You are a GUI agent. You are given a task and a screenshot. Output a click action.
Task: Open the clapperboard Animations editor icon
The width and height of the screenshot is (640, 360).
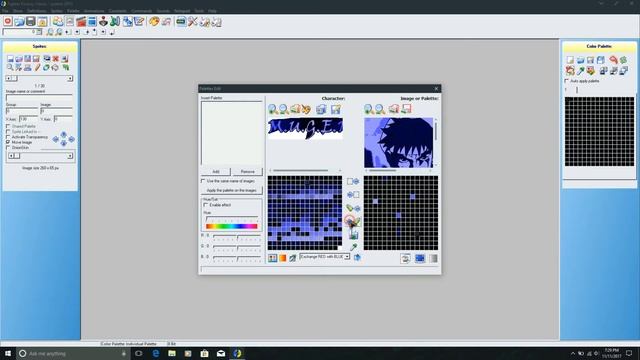tap(81, 22)
